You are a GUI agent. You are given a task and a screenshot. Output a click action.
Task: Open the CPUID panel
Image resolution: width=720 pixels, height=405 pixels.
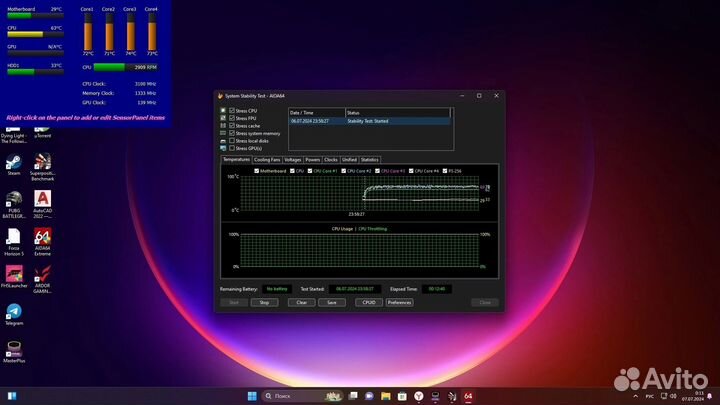[369, 303]
